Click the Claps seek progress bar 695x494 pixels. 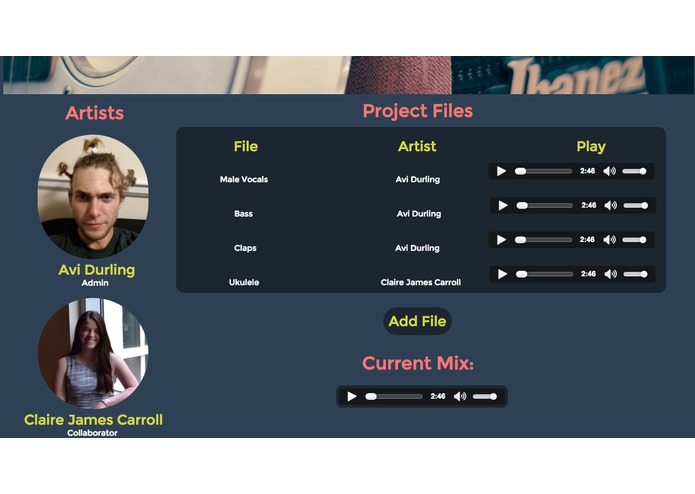pyautogui.click(x=543, y=240)
